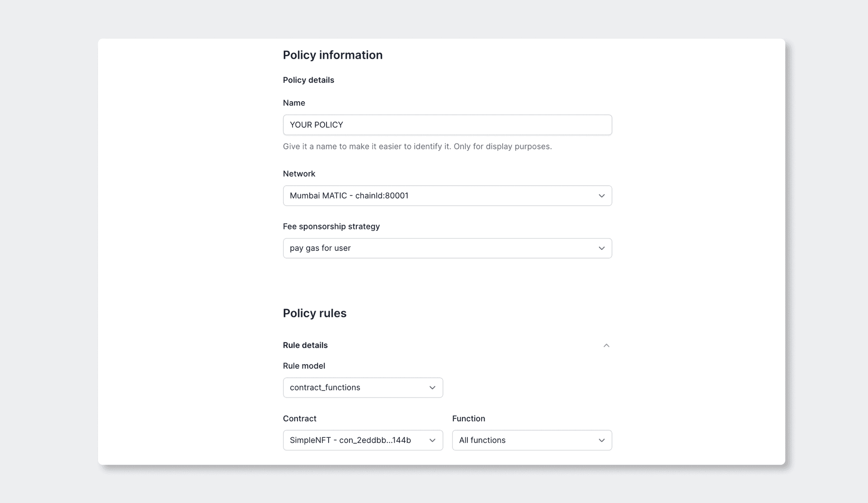Image resolution: width=868 pixels, height=503 pixels.
Task: Click the Contract field label
Action: (299, 418)
